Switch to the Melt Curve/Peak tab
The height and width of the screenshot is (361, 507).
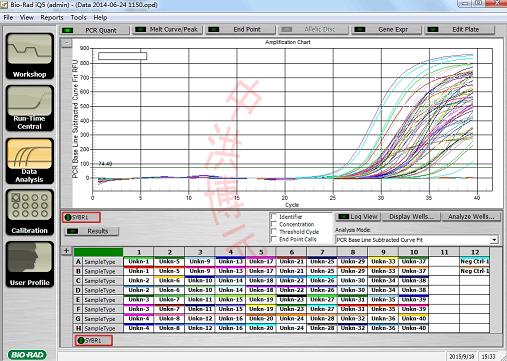(168, 30)
